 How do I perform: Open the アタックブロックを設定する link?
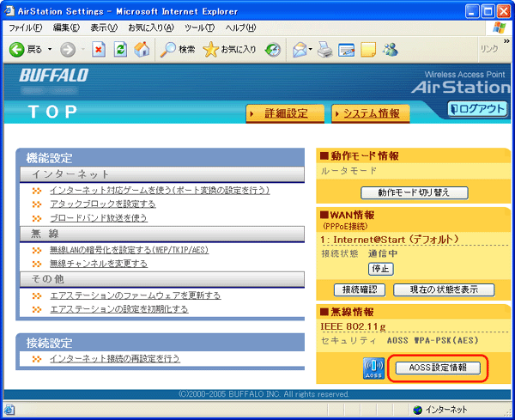click(x=103, y=204)
